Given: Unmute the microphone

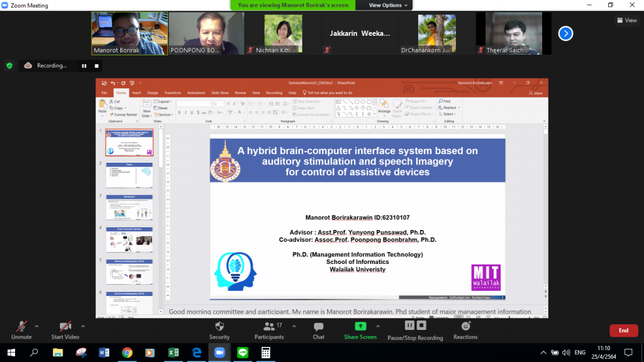Looking at the screenshot, I should click(x=21, y=327).
